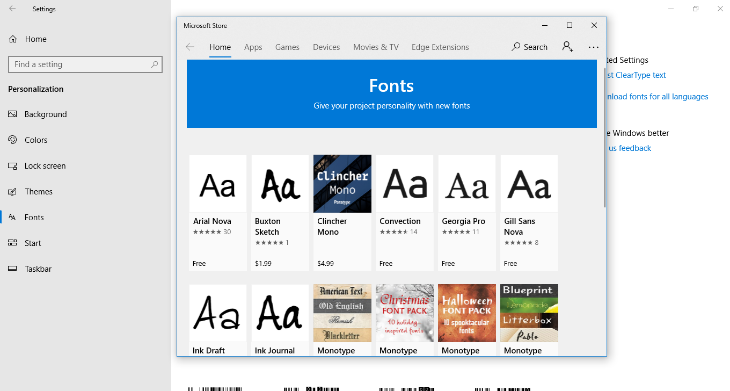Open the Gill Sans Nova font thumbnail
This screenshot has width=730, height=391.
click(529, 184)
